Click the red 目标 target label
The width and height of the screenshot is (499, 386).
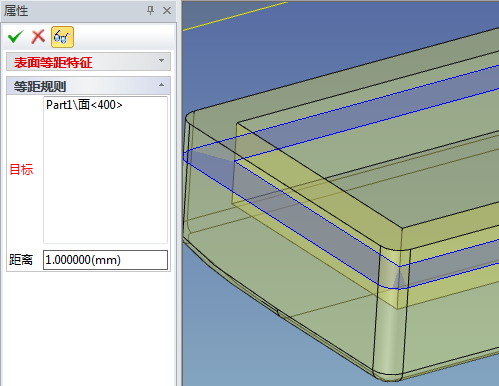point(21,170)
